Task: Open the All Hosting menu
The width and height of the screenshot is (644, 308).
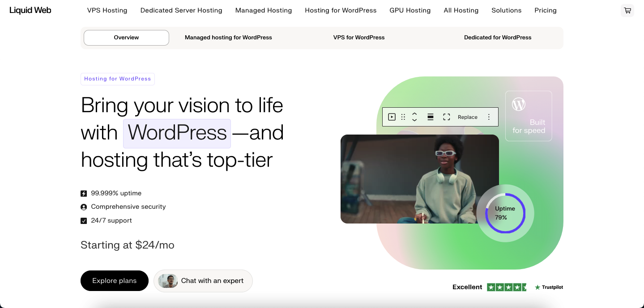Action: coord(461,10)
